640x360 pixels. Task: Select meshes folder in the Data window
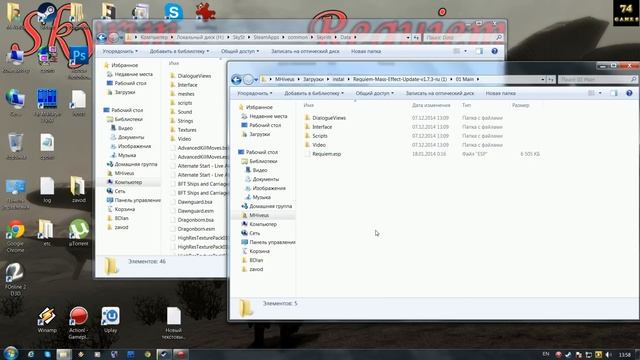pyautogui.click(x=186, y=94)
